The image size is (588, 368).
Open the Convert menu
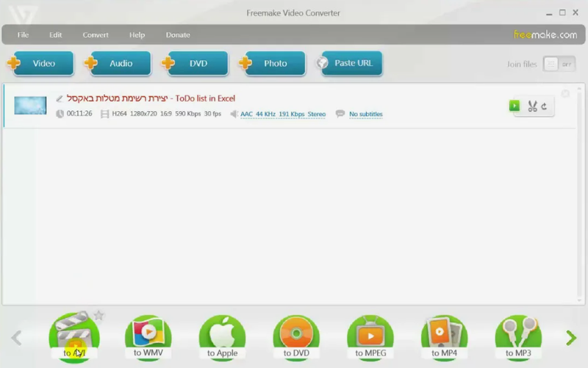(96, 35)
